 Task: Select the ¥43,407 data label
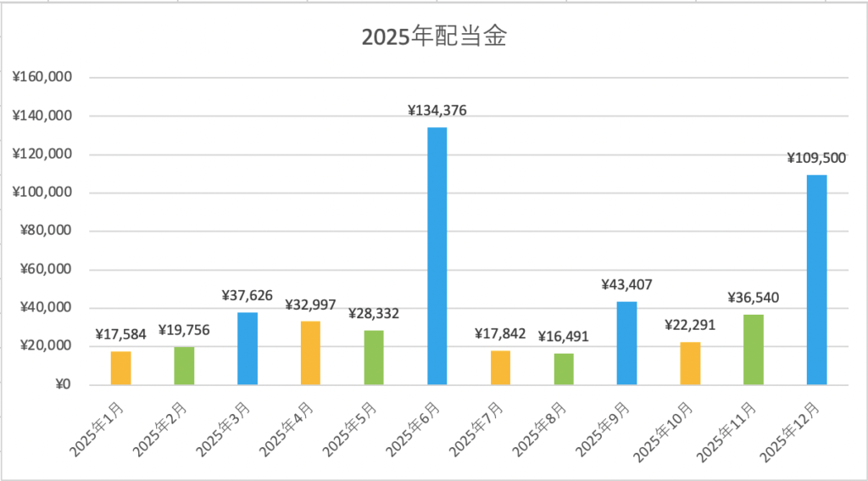[626, 285]
